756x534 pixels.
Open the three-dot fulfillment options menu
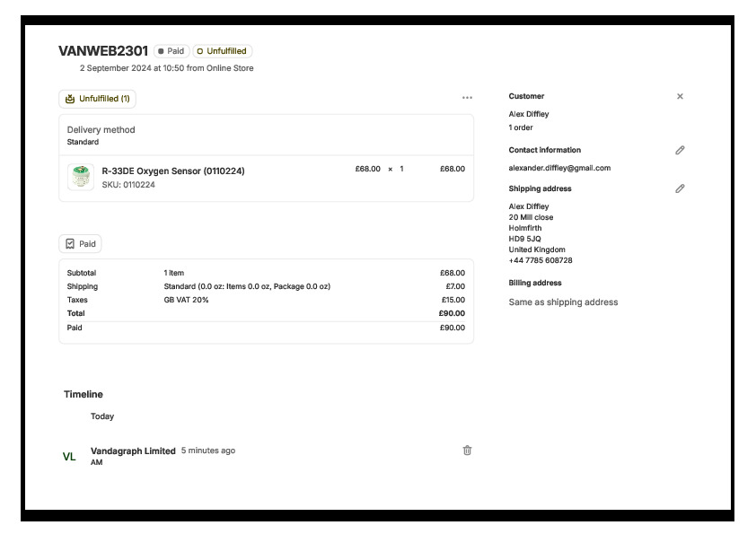pos(467,98)
